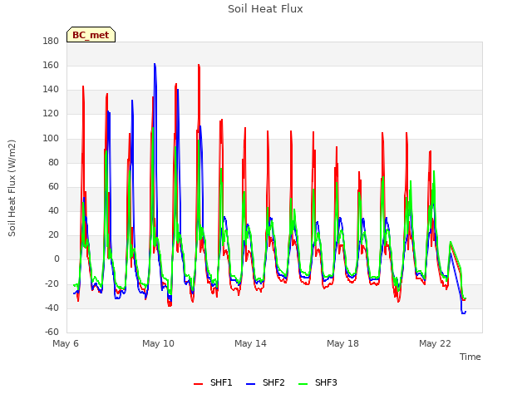Toggle the SHF2 legend entry
Viewport: 532px width, 399px height.
point(265,382)
